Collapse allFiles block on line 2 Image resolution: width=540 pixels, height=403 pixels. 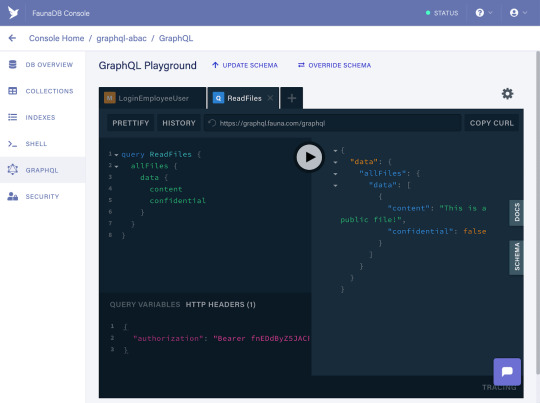click(x=116, y=167)
